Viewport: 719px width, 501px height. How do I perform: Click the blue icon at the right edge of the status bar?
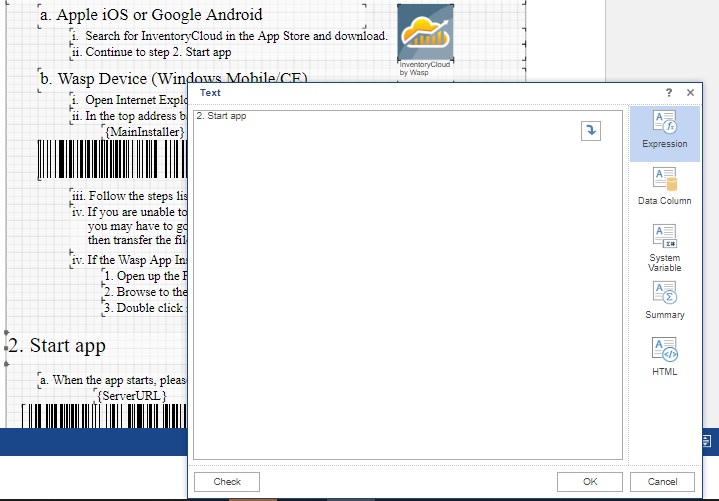click(707, 440)
